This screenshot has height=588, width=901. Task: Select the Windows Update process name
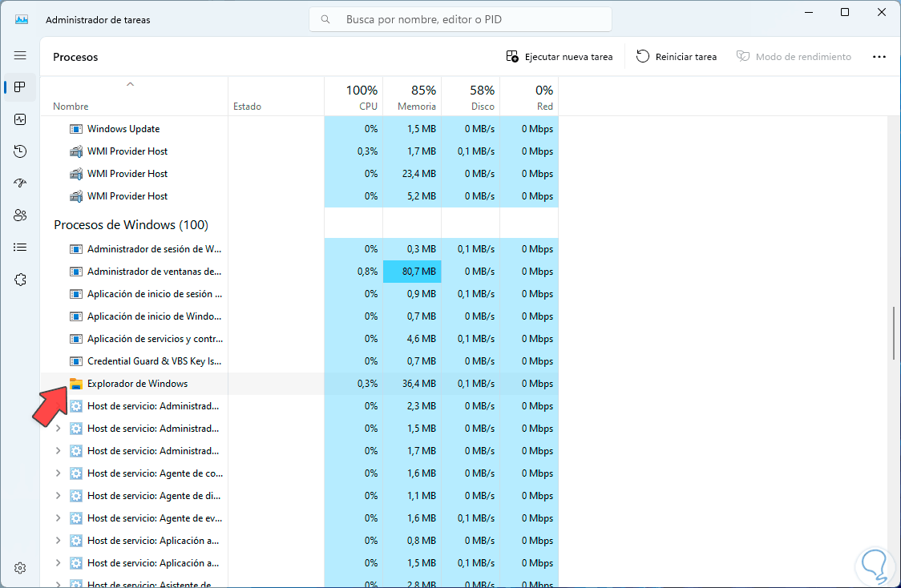(x=123, y=129)
